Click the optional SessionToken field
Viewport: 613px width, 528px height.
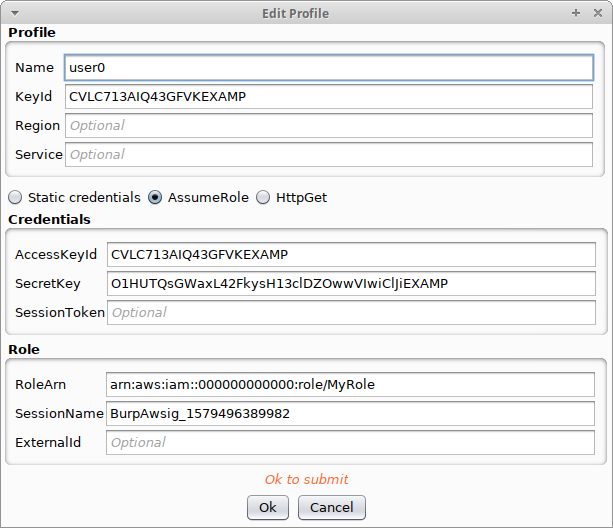pos(351,312)
